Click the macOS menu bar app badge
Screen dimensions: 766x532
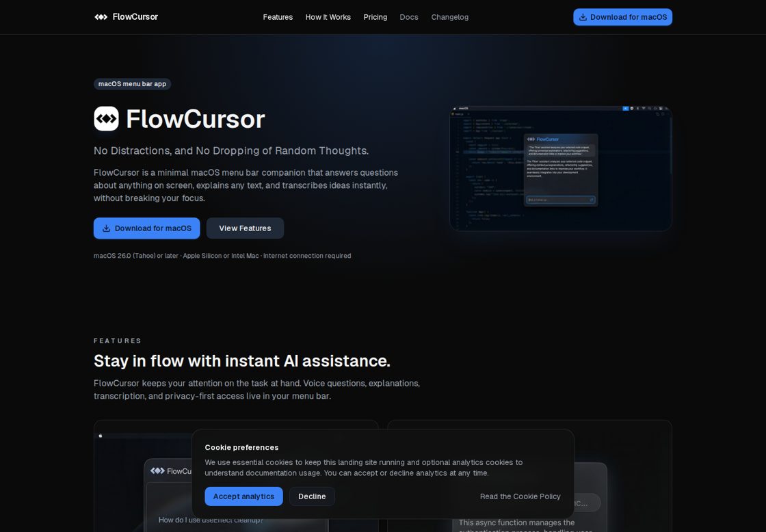click(133, 84)
